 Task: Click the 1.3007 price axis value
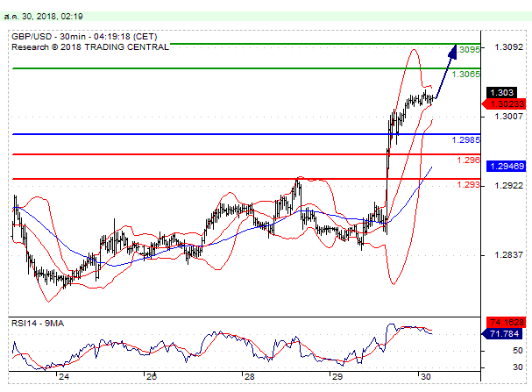[508, 117]
